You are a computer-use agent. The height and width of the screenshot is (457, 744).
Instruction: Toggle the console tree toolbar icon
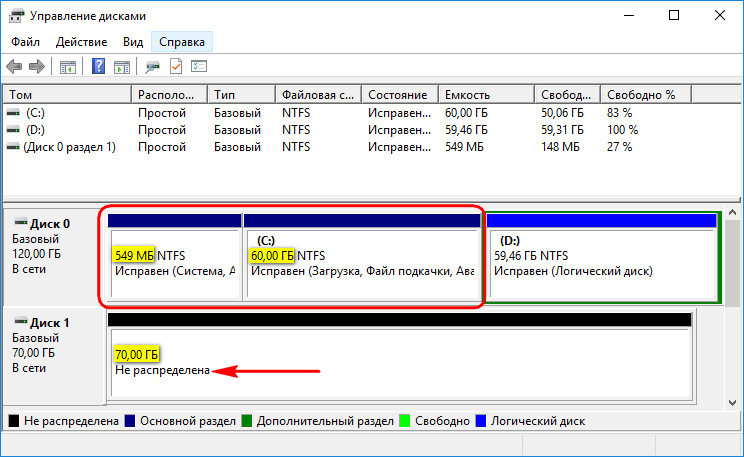[x=68, y=67]
